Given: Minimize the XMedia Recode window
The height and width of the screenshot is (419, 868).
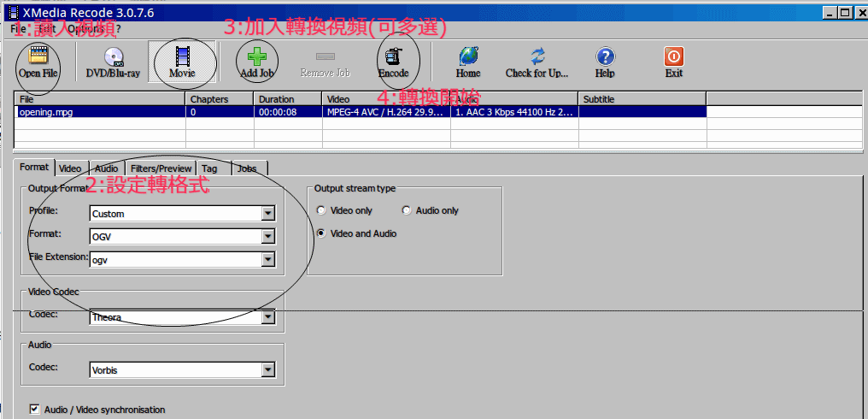Looking at the screenshot, I should [830, 13].
